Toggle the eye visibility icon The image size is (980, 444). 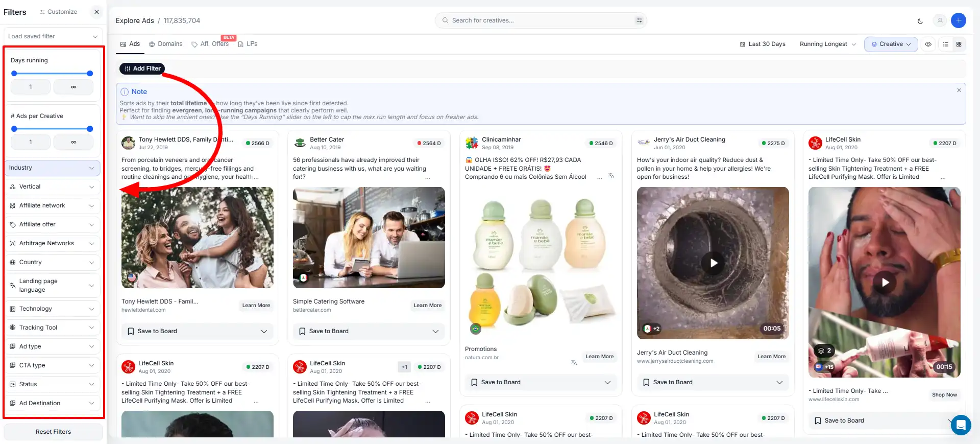pyautogui.click(x=928, y=44)
